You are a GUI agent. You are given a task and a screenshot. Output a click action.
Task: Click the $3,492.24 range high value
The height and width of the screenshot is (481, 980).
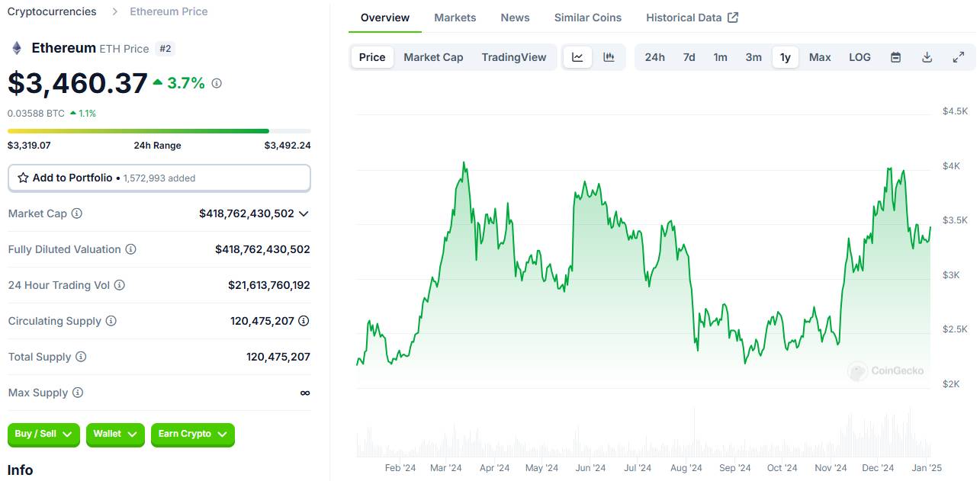click(288, 146)
